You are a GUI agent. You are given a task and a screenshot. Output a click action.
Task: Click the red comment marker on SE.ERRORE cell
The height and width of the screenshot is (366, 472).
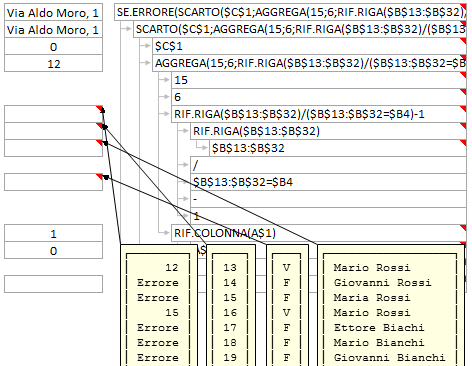[x=464, y=6]
